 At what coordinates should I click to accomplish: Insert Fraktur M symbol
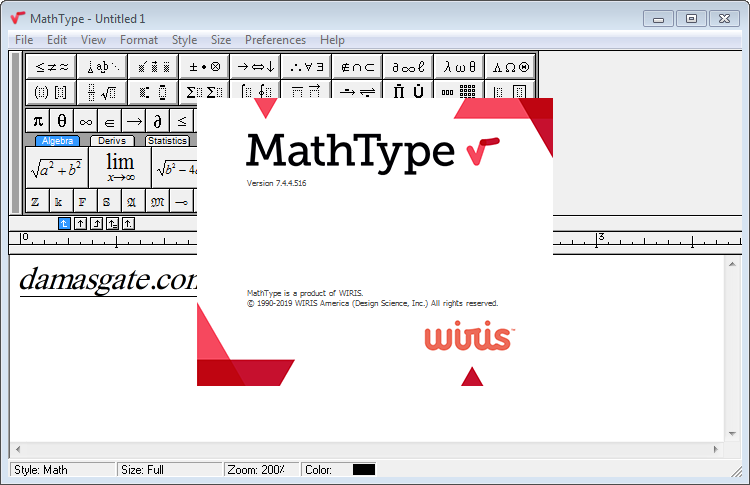point(157,201)
